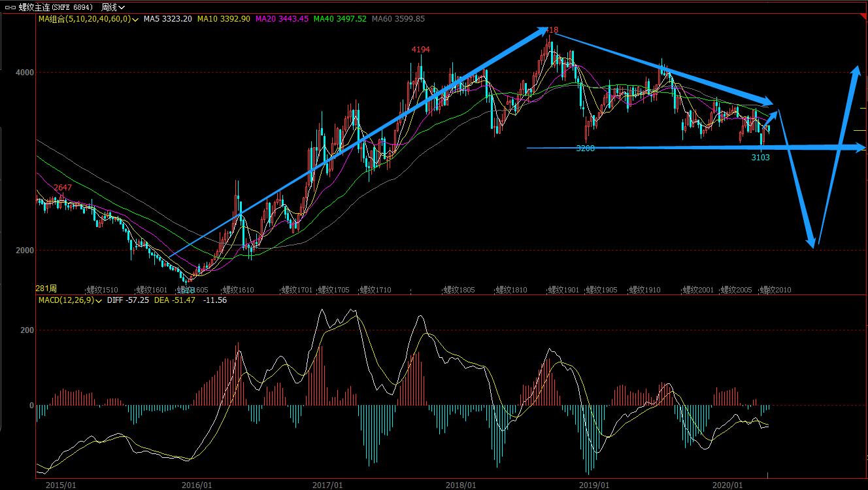This screenshot has height=490, width=868.
Task: Click the MA40 green value label
Action: pyautogui.click(x=339, y=19)
